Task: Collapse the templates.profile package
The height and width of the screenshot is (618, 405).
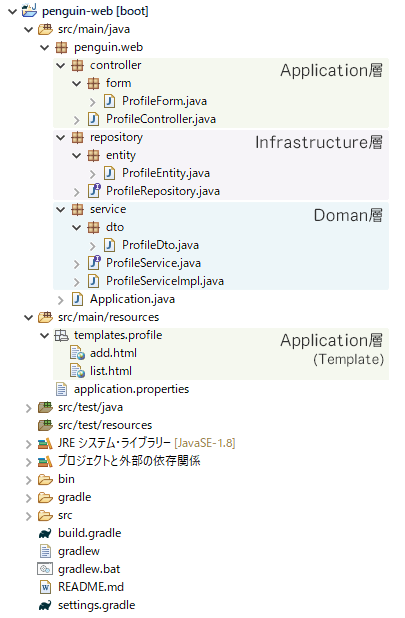Action: pos(45,335)
